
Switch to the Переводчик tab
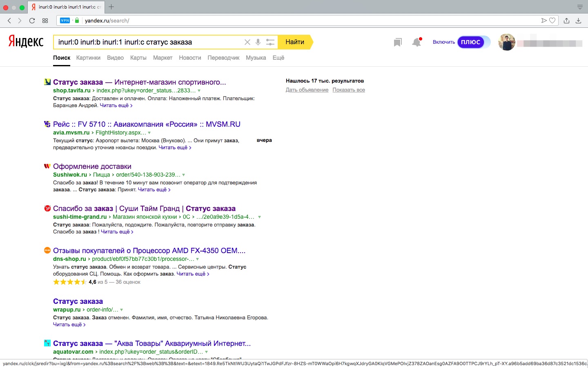[x=223, y=58]
